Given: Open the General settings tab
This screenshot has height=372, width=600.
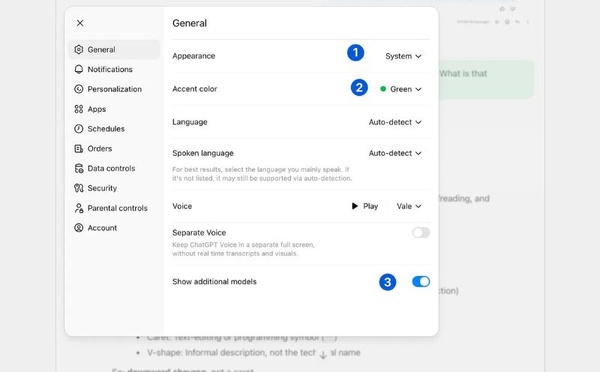Looking at the screenshot, I should 114,49.
